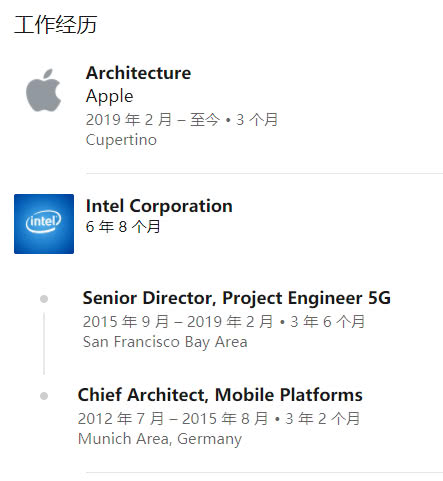443x481 pixels.
Task: Click the San Francisco Bay Area location
Action: pos(165,342)
